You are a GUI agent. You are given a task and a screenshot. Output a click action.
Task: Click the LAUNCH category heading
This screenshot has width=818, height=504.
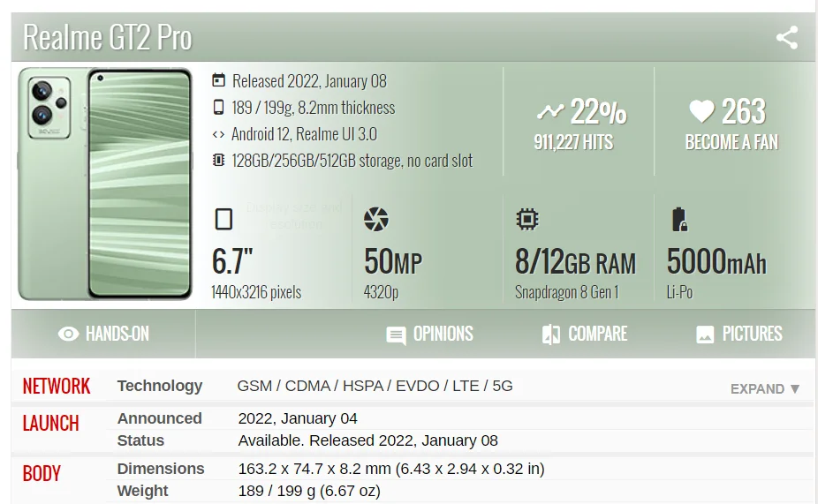pos(50,423)
